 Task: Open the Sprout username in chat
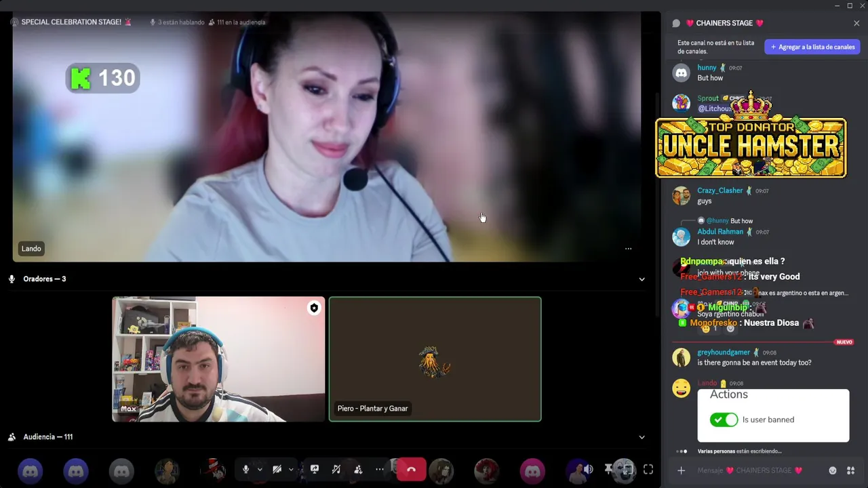pos(708,98)
